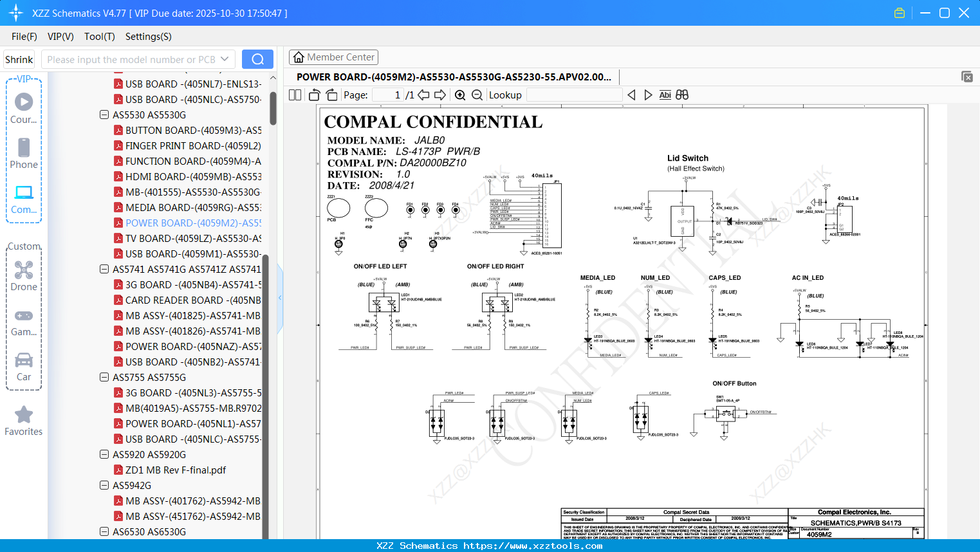Image resolution: width=980 pixels, height=552 pixels.
Task: Select the highlighted POWER BOARD-(4059M2) file
Action: coord(193,223)
